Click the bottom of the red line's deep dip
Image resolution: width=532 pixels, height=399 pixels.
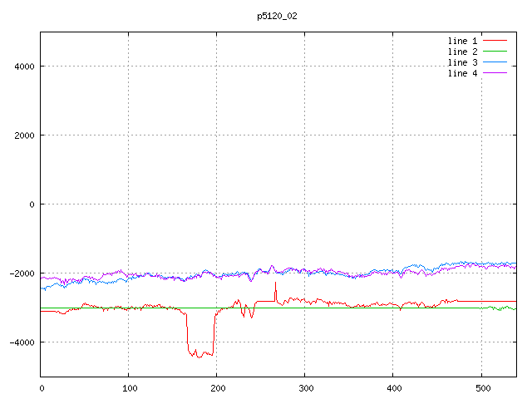199,356
